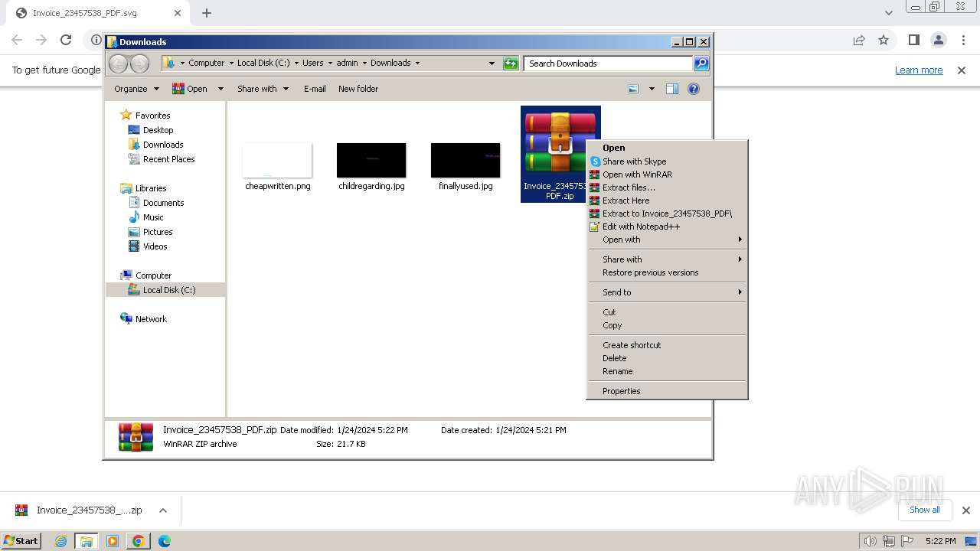Click the change view icon
This screenshot has width=980, height=551.
(x=633, y=89)
